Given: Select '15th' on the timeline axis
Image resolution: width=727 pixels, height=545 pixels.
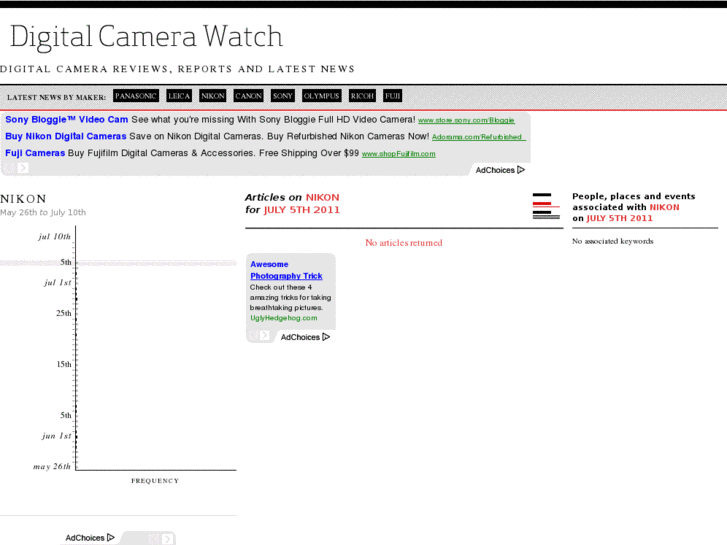Looking at the screenshot, I should point(64,364).
